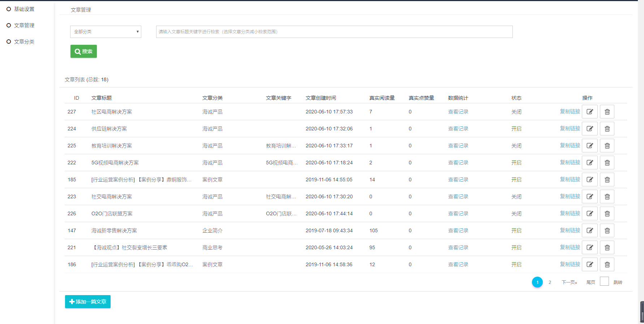Viewport: 644px width, 324px height.
Task: Click edit icon for article 227
Action: tap(589, 112)
